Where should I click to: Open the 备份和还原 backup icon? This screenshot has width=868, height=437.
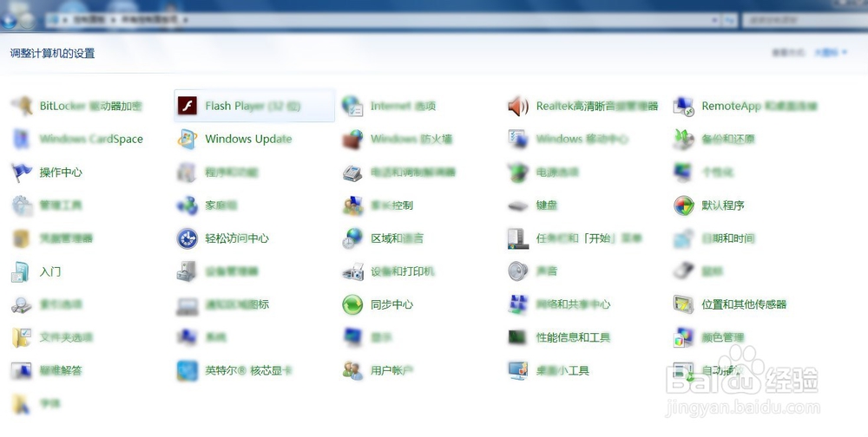(684, 139)
